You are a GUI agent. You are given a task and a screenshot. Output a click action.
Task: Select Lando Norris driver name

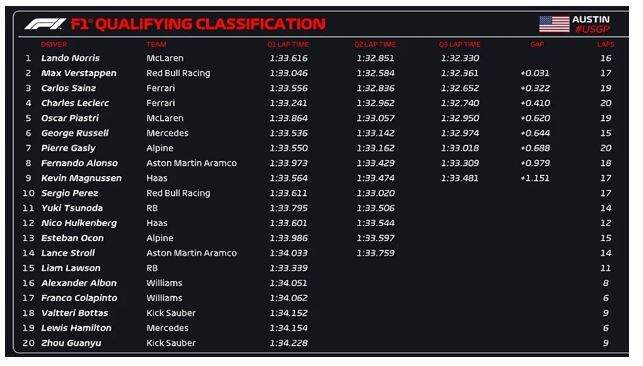pyautogui.click(x=71, y=58)
